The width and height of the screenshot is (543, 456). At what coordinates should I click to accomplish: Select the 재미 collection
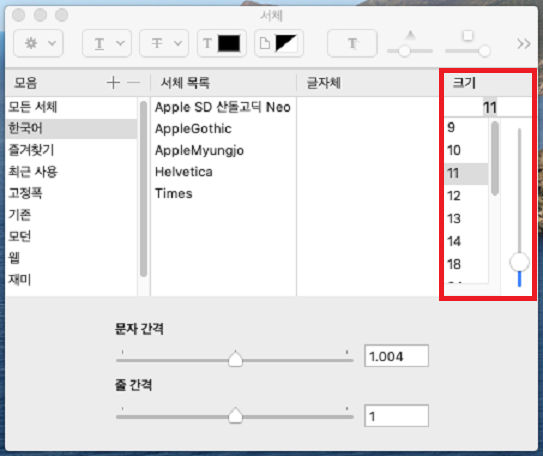click(71, 279)
